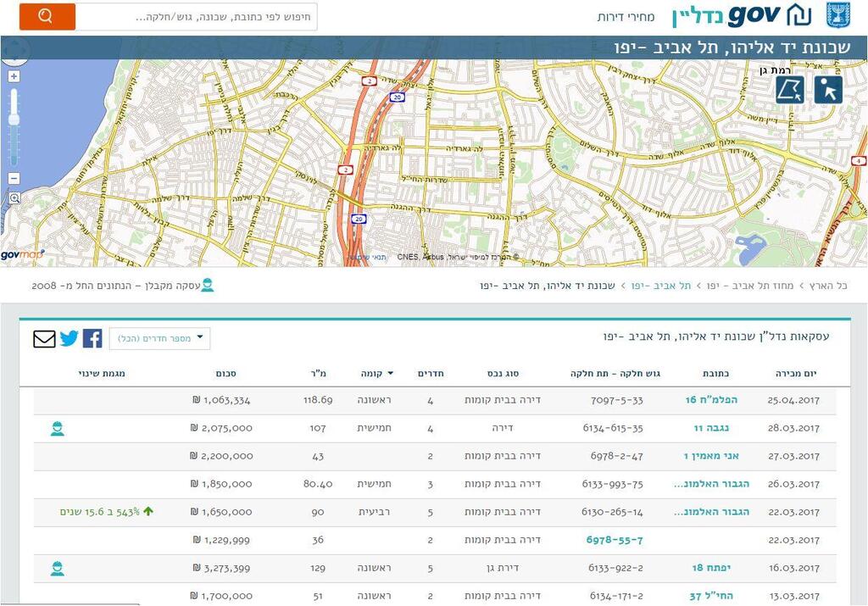Share the page on Facebook

[92, 339]
